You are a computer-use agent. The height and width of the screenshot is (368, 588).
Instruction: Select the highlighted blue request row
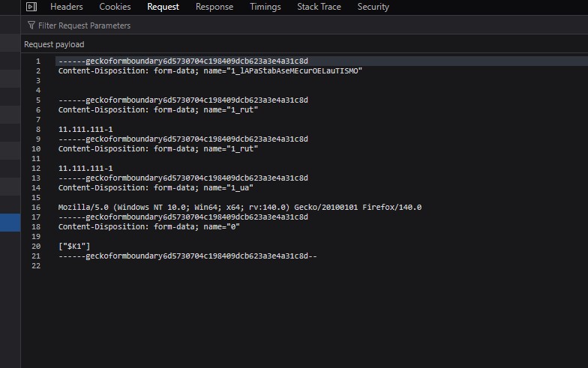click(10, 223)
